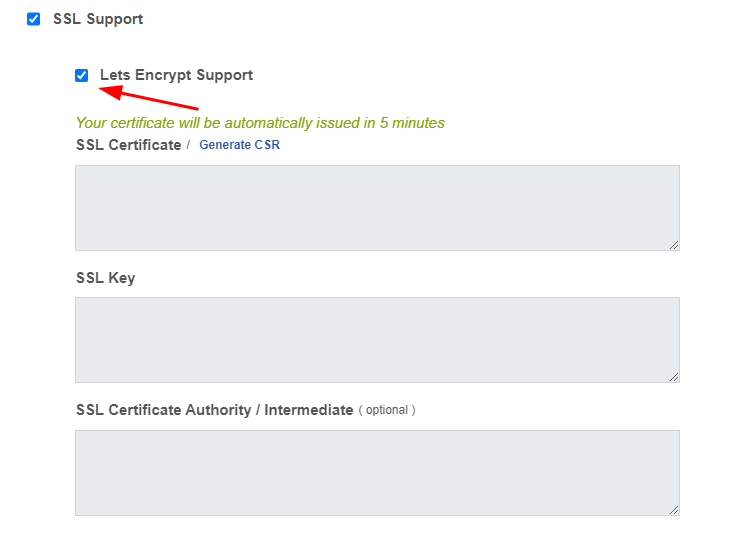Screen dimensions: 744x546
Task: Click the SSL Support label text
Action: click(x=98, y=19)
